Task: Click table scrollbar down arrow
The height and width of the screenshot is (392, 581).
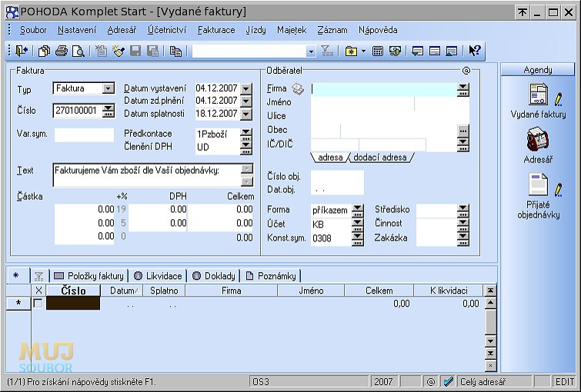Action: (x=490, y=341)
